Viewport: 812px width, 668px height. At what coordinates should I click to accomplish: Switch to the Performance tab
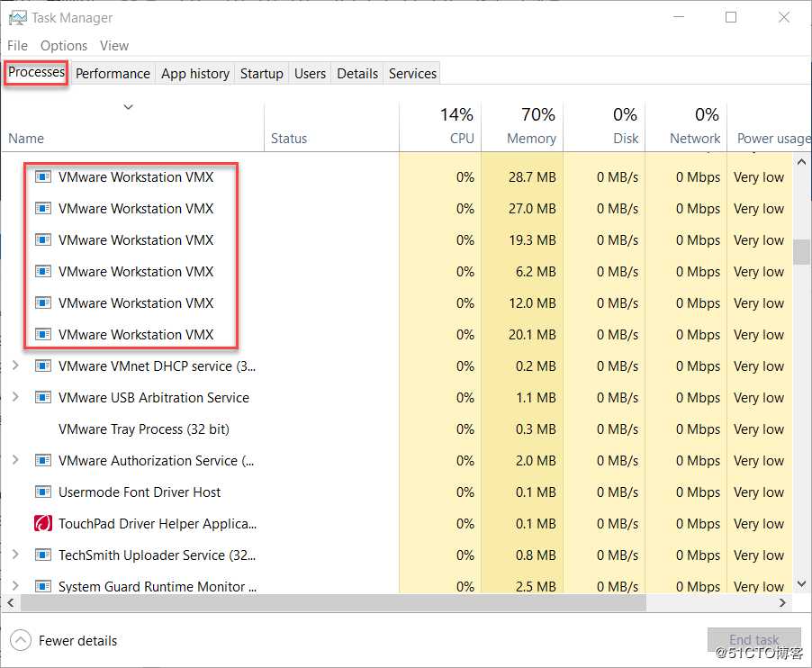[113, 74]
